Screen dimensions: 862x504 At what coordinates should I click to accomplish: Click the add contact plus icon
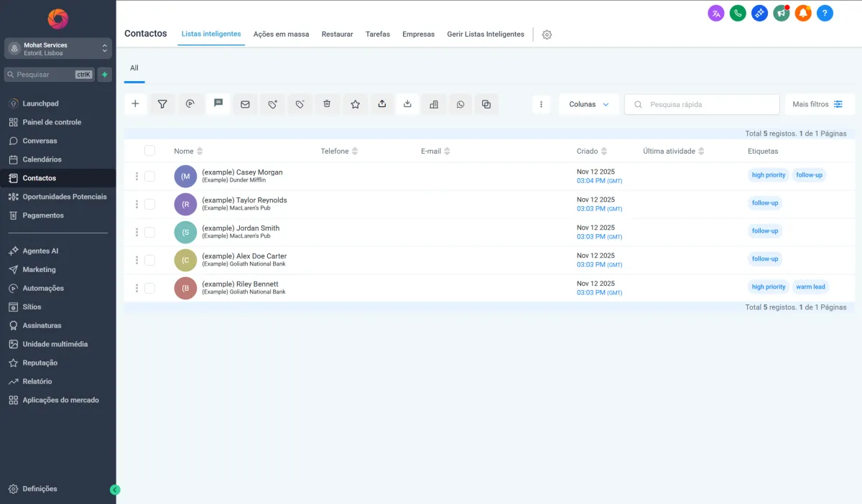[135, 104]
